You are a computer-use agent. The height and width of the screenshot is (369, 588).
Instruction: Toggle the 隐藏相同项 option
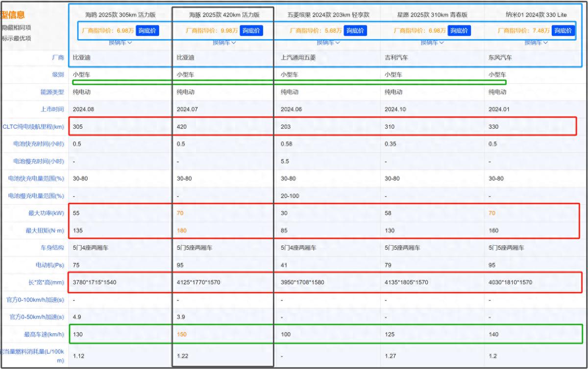pyautogui.click(x=16, y=28)
